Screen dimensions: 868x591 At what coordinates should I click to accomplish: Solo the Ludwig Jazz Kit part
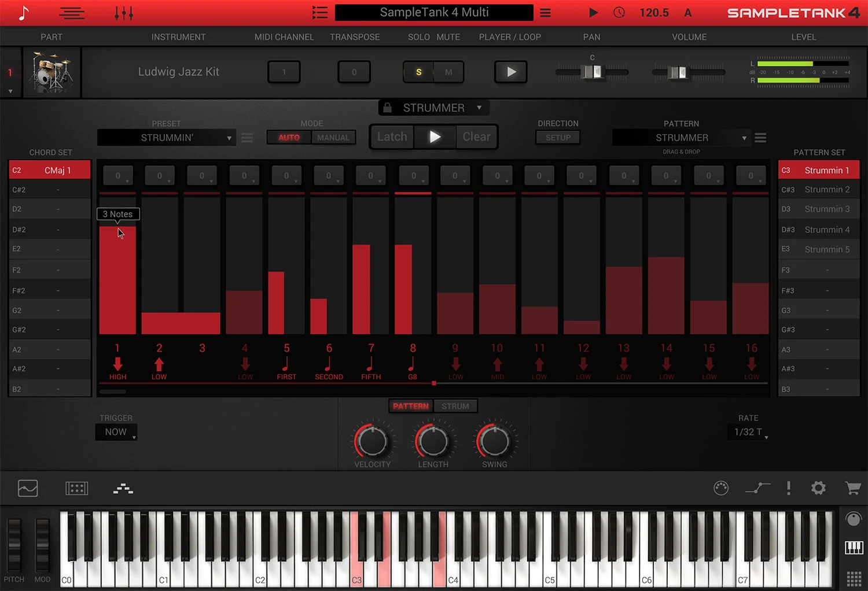418,72
